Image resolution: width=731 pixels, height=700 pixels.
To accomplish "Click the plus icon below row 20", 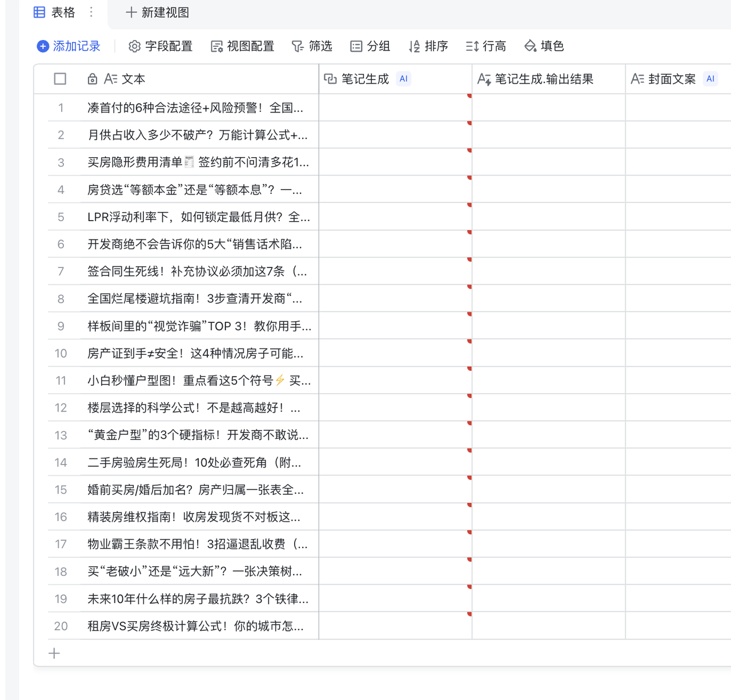I will [54, 653].
